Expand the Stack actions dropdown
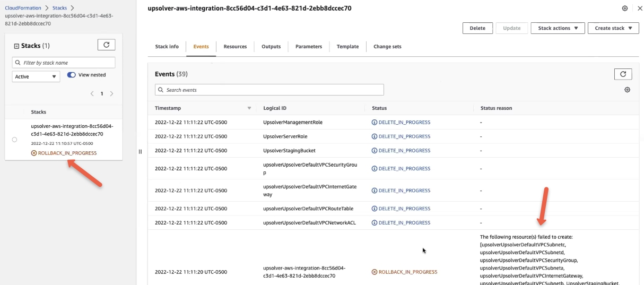This screenshot has height=285, width=644. coord(558,28)
